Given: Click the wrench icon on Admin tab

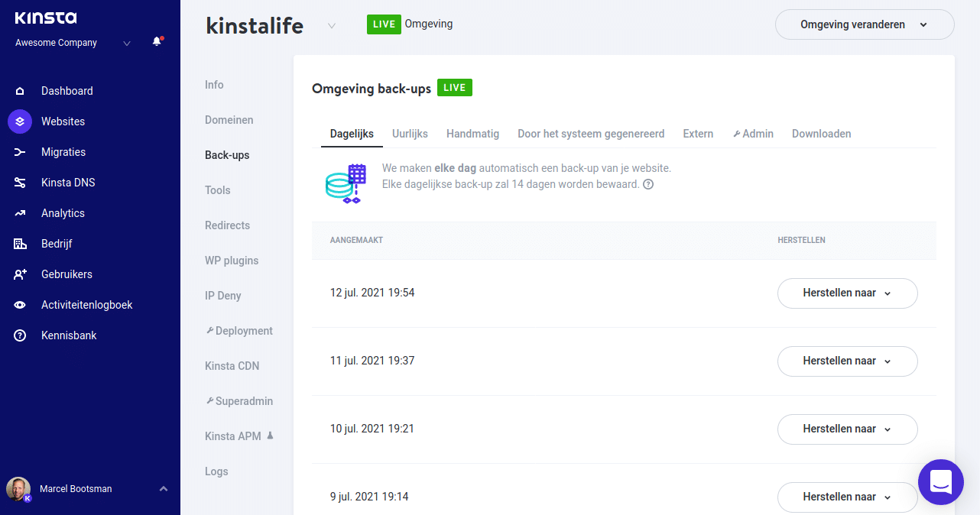Looking at the screenshot, I should pos(736,134).
